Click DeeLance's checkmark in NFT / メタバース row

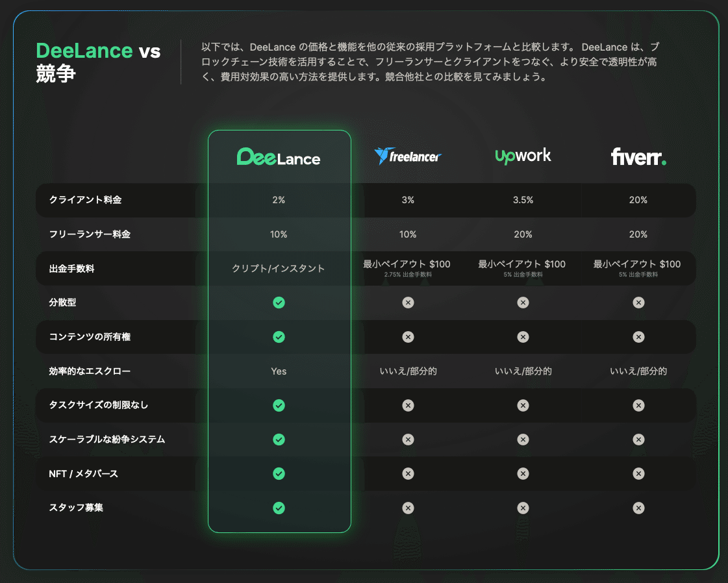279,474
